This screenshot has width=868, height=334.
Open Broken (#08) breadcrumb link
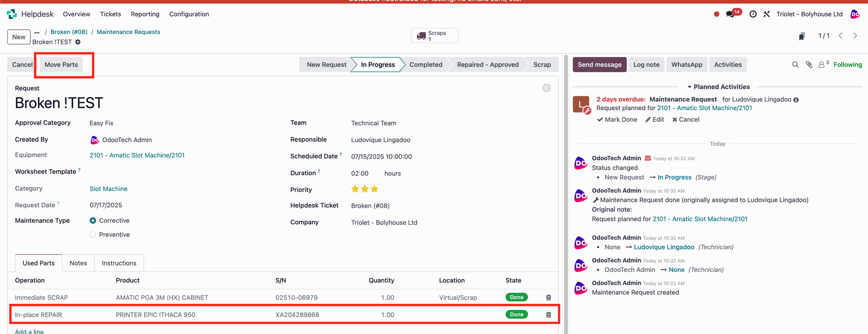(69, 32)
